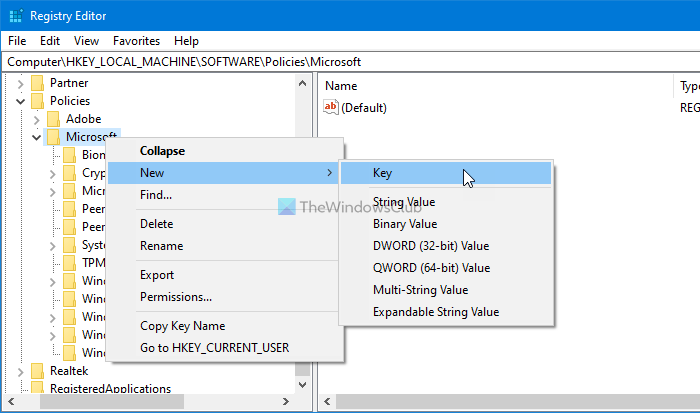Create a new Binary Value
Screen dimensions: 700x413
(446, 224)
